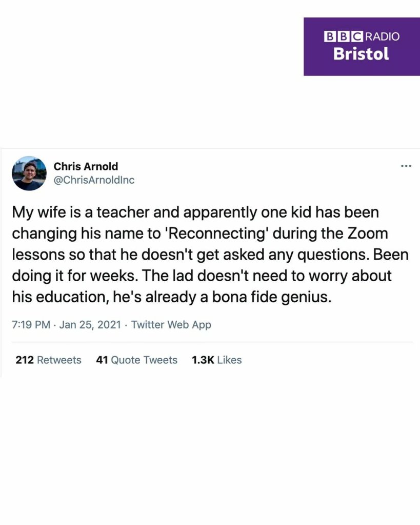Click the 7:19 PM timestamp
The height and width of the screenshot is (525, 420).
pos(30,325)
